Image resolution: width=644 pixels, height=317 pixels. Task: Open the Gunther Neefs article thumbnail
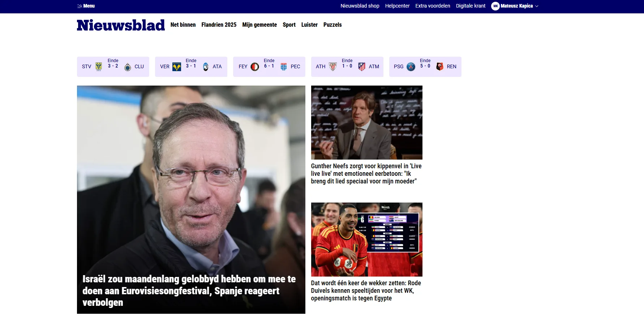click(x=366, y=122)
